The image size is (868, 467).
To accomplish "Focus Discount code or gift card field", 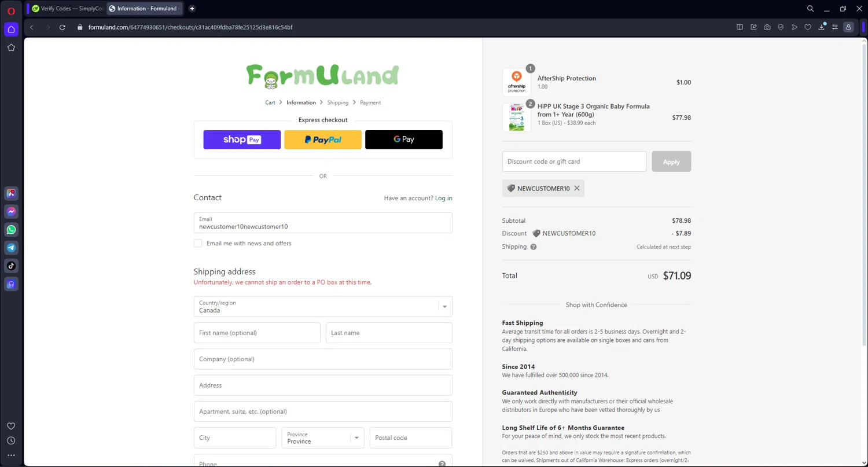I will pos(574,161).
